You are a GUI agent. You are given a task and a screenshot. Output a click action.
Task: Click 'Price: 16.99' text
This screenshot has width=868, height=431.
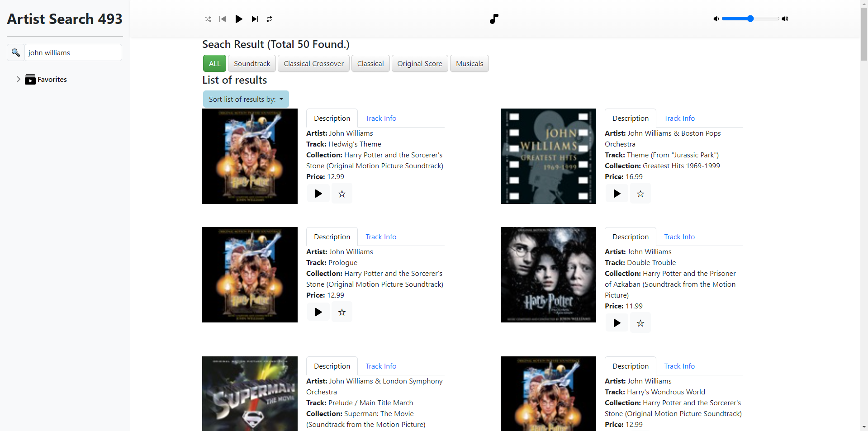[624, 177]
